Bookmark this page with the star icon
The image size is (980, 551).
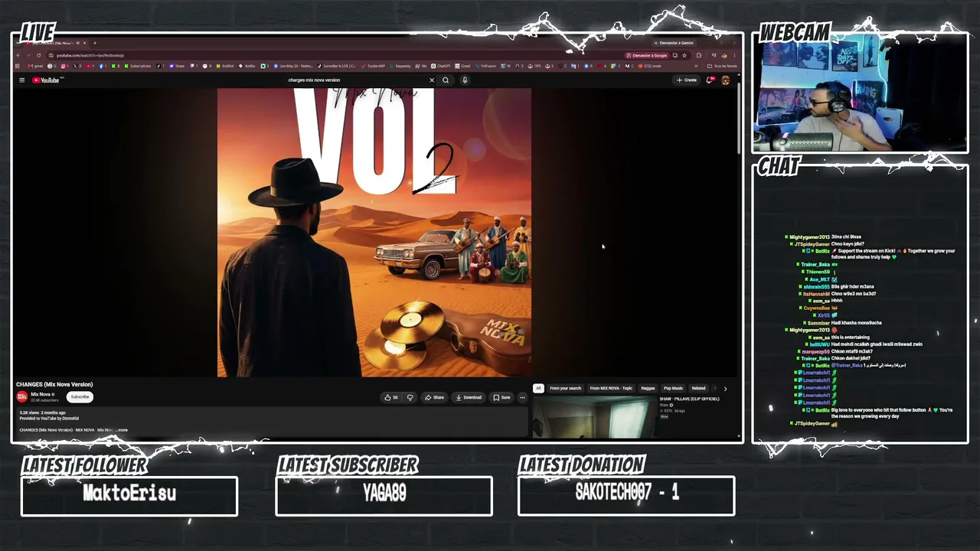[684, 55]
